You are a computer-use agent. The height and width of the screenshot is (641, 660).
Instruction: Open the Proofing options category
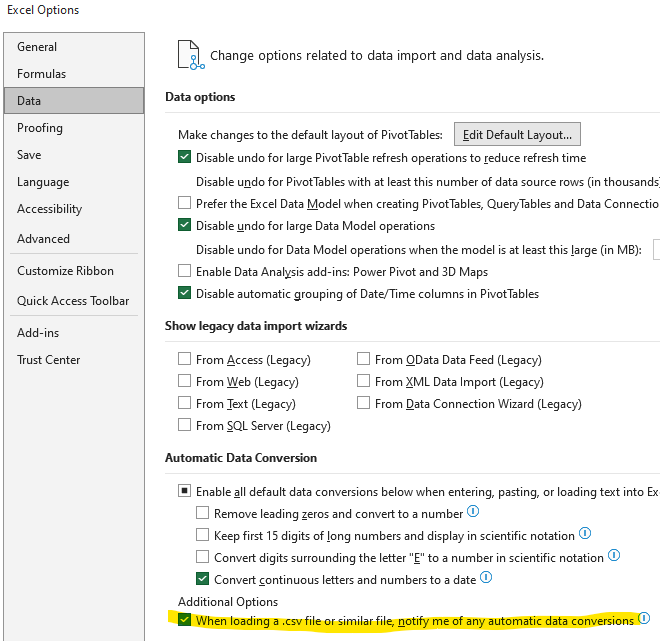(74, 128)
